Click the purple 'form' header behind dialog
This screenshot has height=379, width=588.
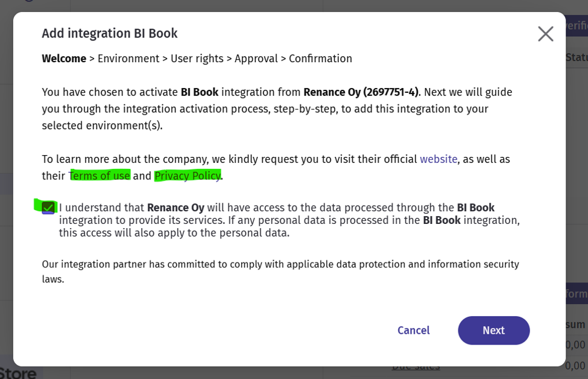[577, 293]
